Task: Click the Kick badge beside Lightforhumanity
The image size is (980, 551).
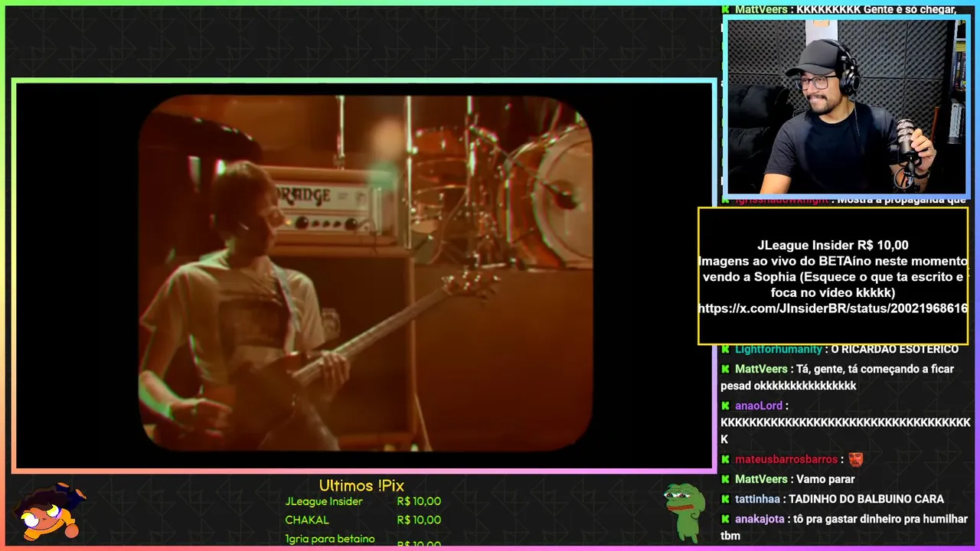Action: tap(725, 349)
